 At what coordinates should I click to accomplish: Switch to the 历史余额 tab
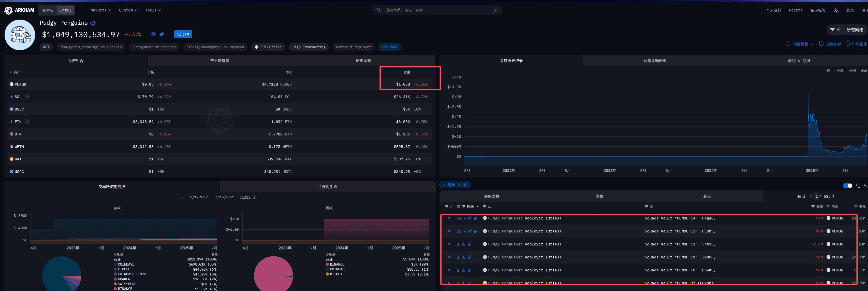[363, 61]
